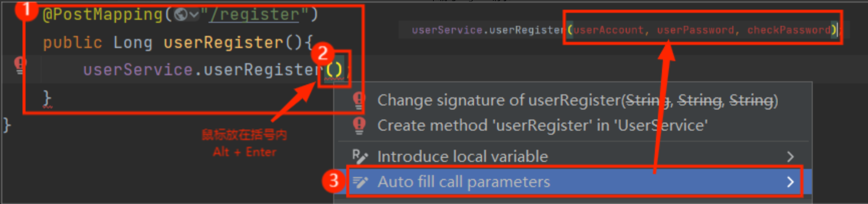Click the bulb icon beside Create method

[x=359, y=125]
